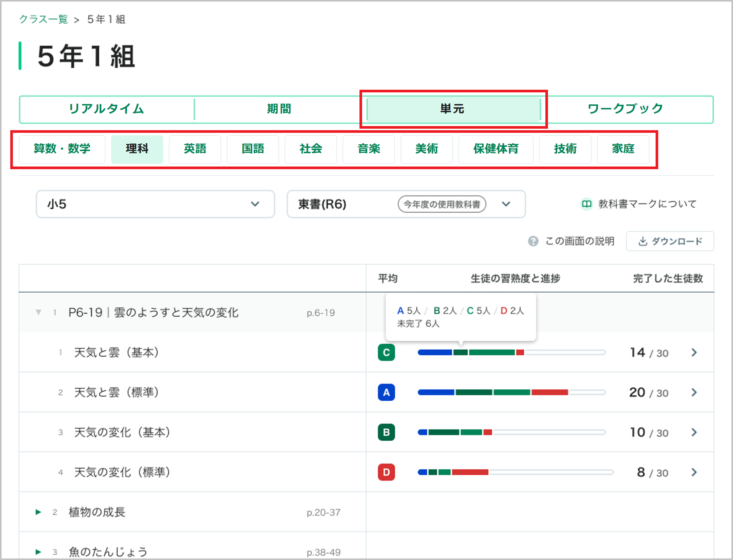Click progress bar for 天気の変化(標準)
This screenshot has height=560, width=733.
pyautogui.click(x=515, y=472)
